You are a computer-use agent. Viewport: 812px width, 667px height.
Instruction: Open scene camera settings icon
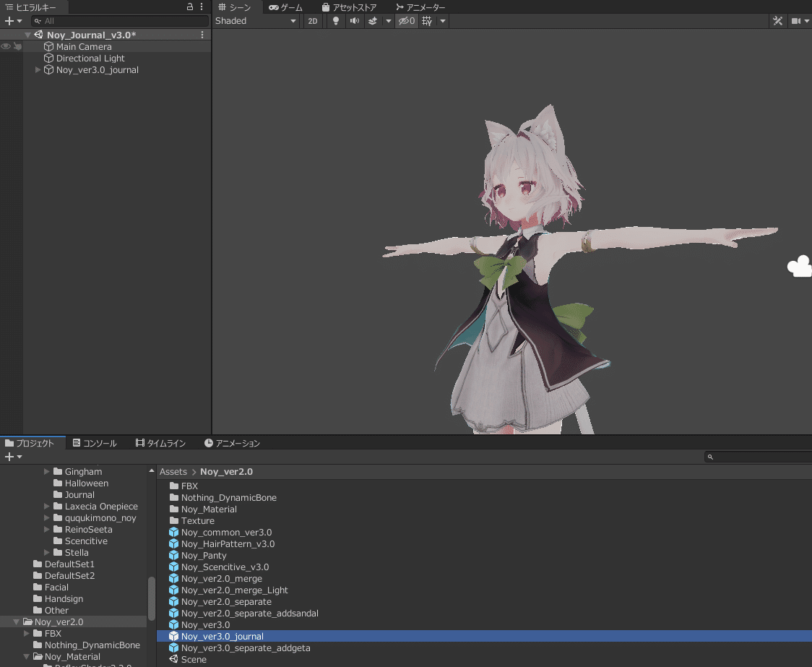pos(795,21)
